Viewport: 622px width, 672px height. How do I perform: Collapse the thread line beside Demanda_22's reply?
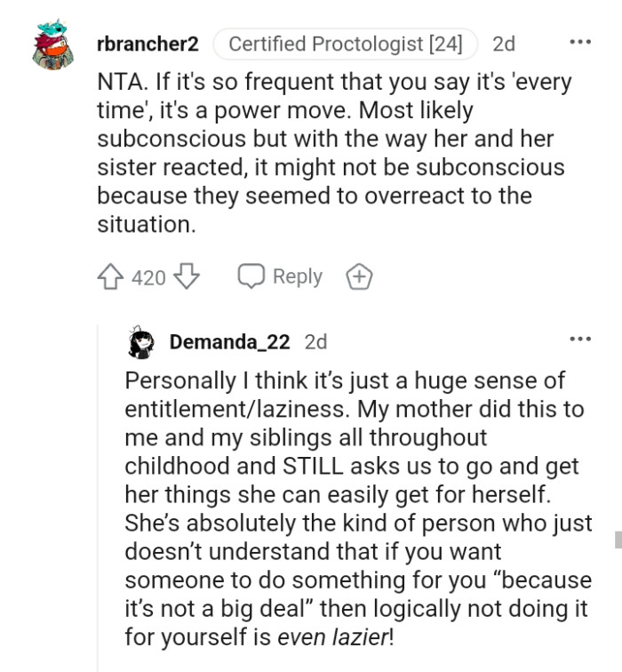[x=98, y=498]
